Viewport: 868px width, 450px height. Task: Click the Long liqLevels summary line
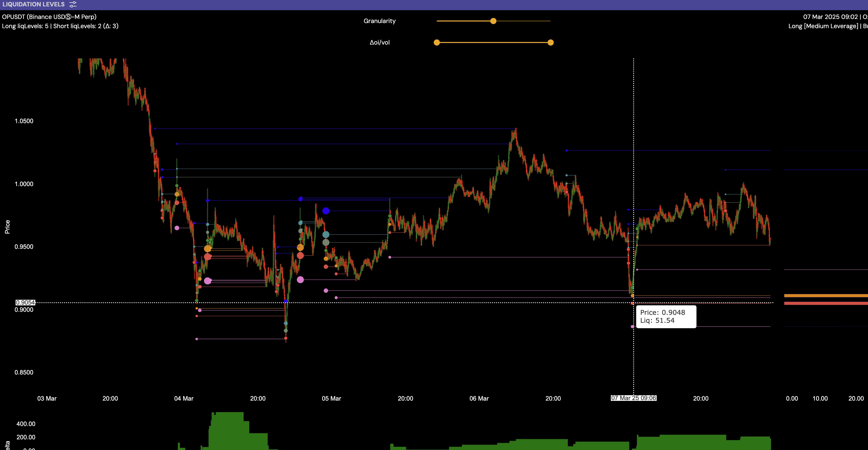(x=60, y=26)
